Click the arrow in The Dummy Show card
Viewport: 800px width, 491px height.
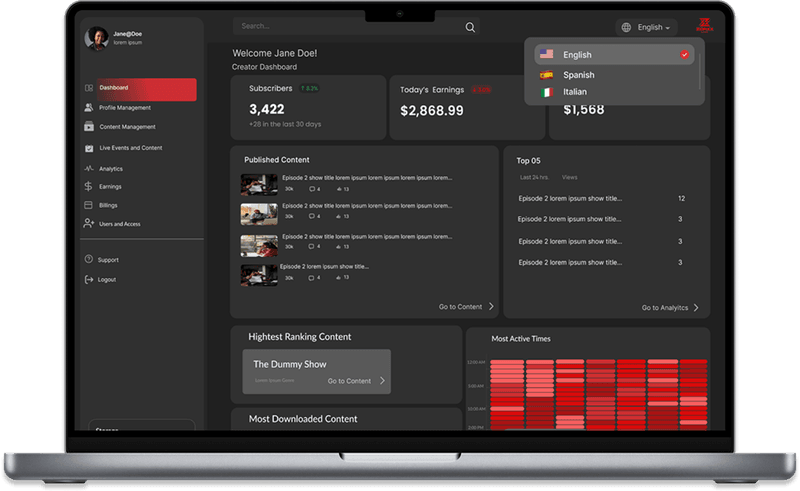coord(382,381)
